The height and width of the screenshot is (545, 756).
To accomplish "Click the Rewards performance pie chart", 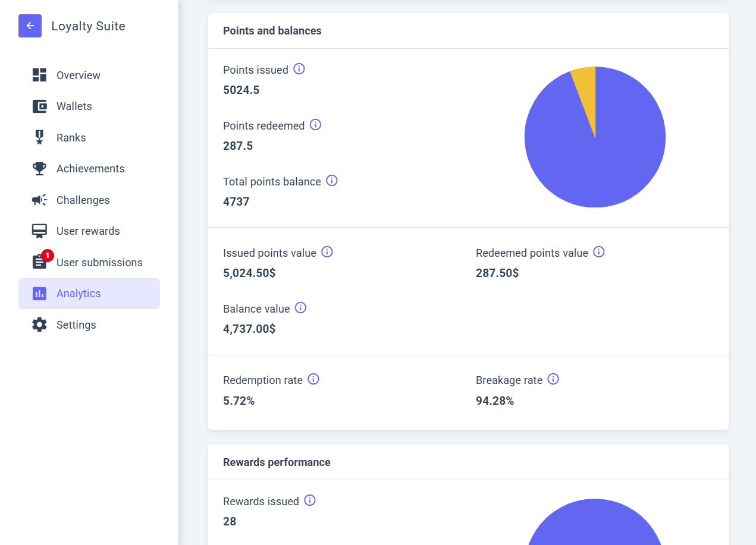I will [595, 522].
